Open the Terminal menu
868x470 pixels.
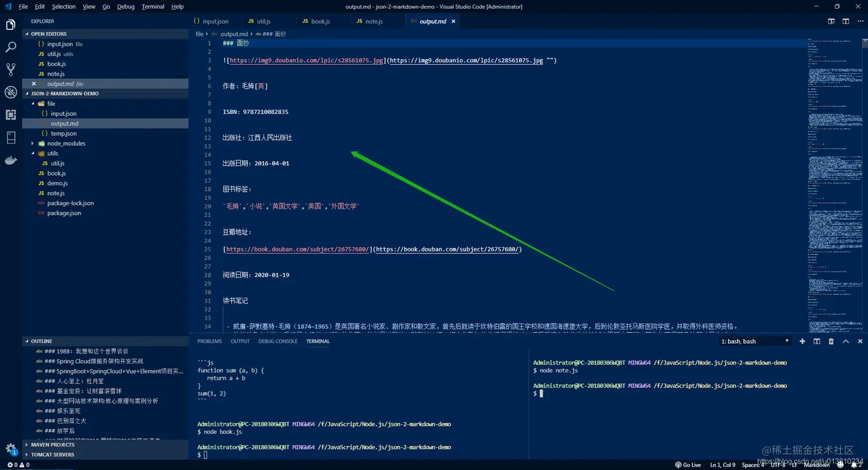[x=153, y=6]
